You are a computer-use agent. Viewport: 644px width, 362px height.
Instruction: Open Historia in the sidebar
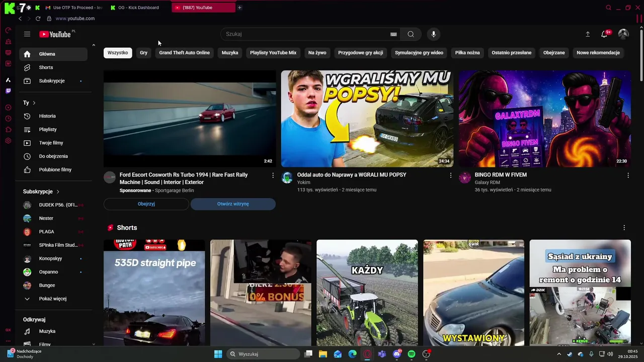[x=53, y=116]
